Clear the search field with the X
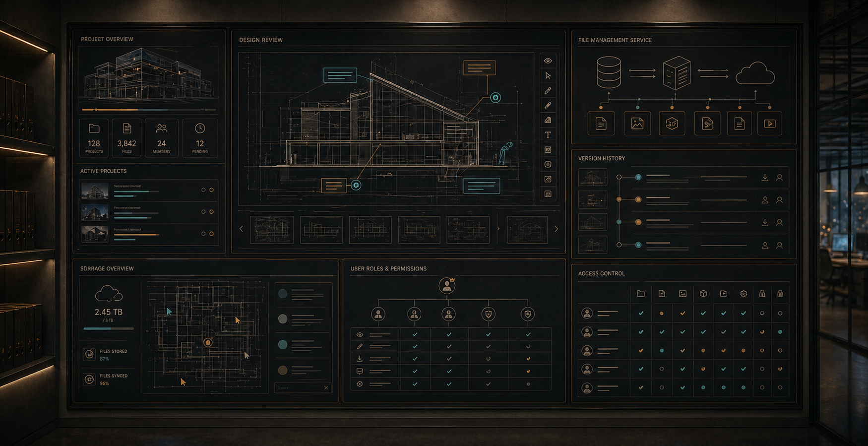Image resolution: width=868 pixels, height=446 pixels. 326,387
